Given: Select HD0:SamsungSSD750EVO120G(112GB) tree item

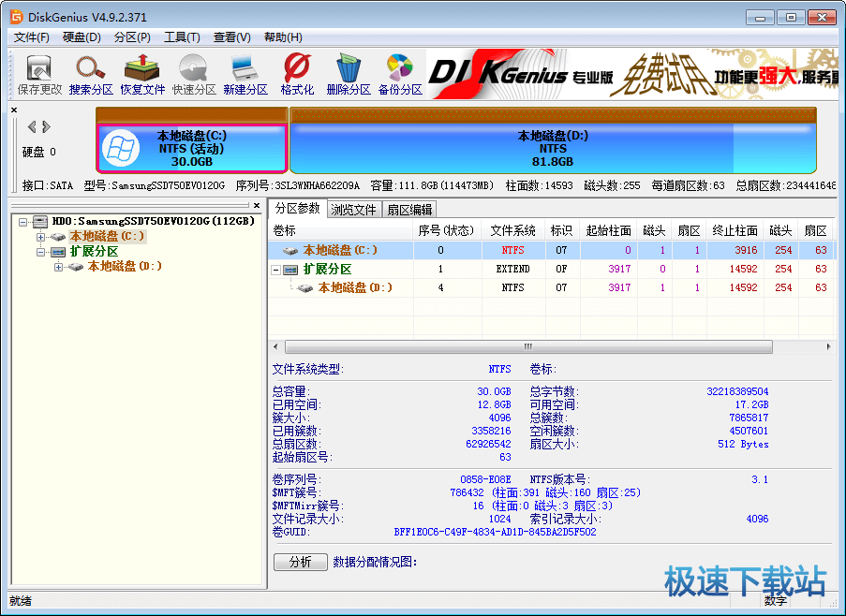Looking at the screenshot, I should pos(154,222).
